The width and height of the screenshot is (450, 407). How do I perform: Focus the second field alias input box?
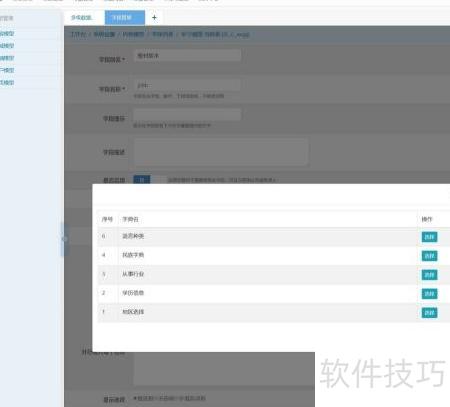tap(188, 85)
